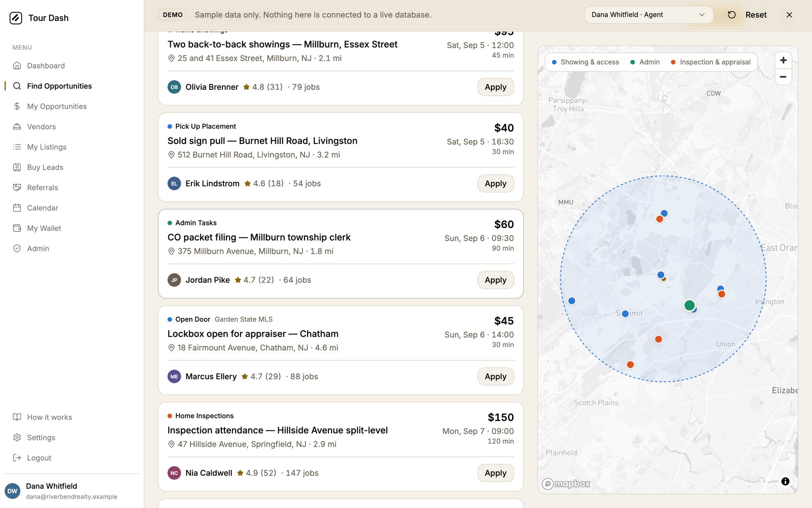Click 'Garden State MLS' label

[x=244, y=319]
